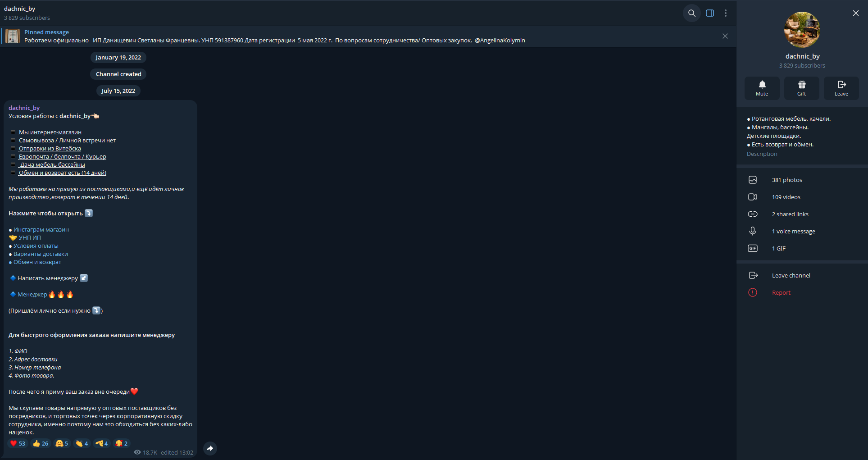Screen dimensions: 868x460
Task: Click Европочта / белпочта / Курьер line
Action: click(x=63, y=156)
